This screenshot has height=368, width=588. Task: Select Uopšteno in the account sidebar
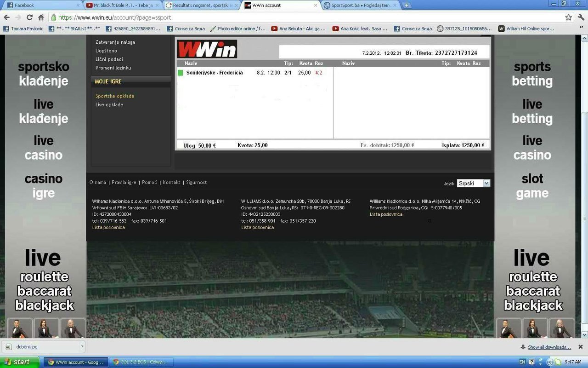pyautogui.click(x=106, y=51)
